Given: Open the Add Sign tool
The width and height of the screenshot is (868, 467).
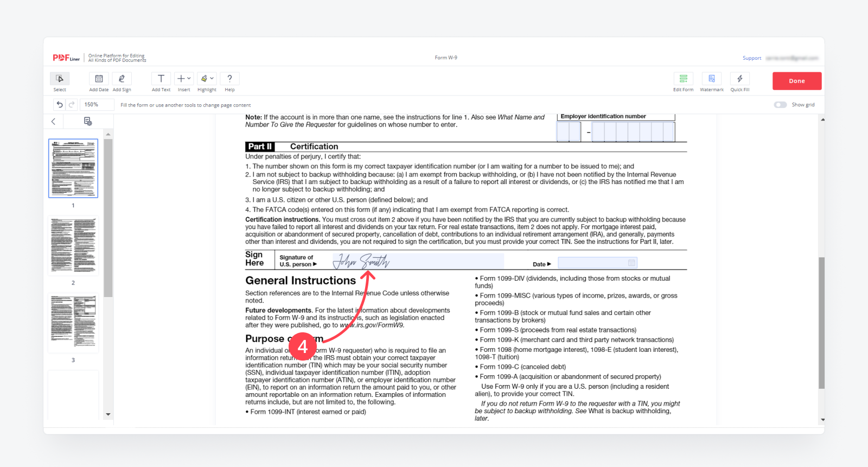Looking at the screenshot, I should [122, 79].
